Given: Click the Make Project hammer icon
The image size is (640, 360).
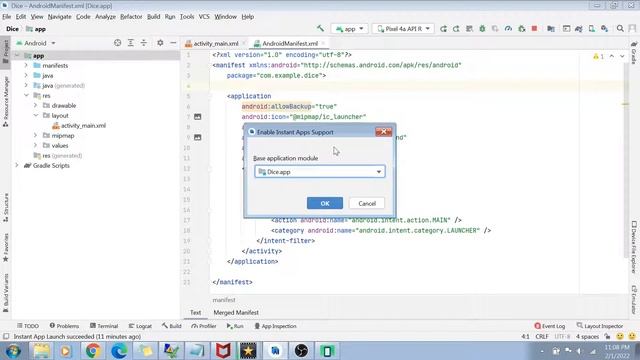Looking at the screenshot, I should coord(320,29).
